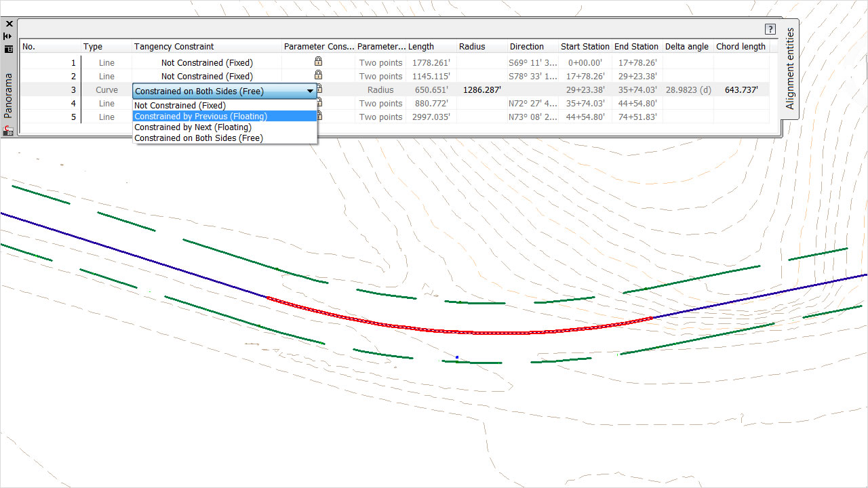The width and height of the screenshot is (868, 488).
Task: Sort by the Type column header
Action: click(106, 47)
